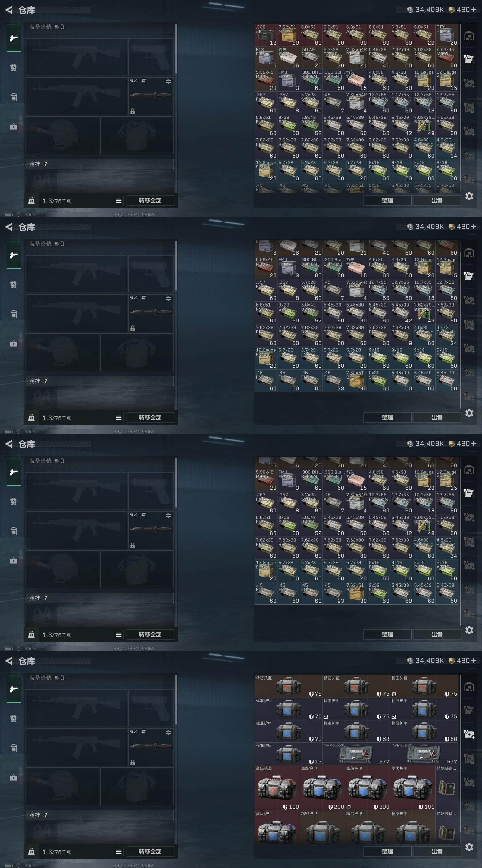Click the DEK手术包 showing 6/7 uses
This screenshot has height=868, width=482.
point(356,754)
